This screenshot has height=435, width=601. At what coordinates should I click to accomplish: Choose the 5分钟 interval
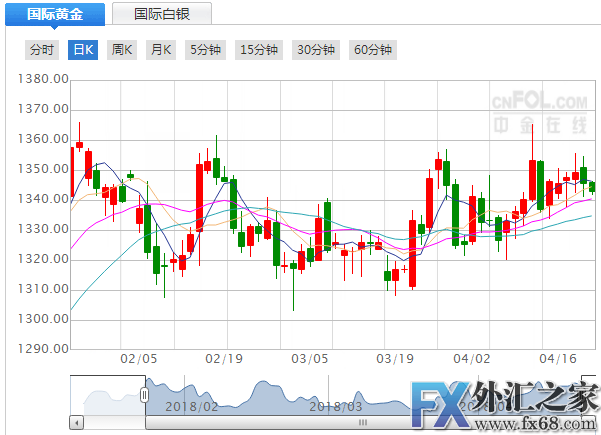tap(204, 49)
